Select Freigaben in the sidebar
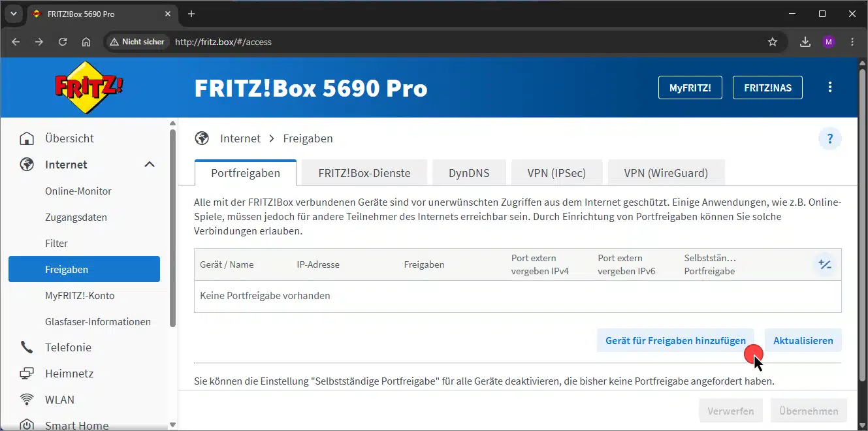 pyautogui.click(x=84, y=269)
